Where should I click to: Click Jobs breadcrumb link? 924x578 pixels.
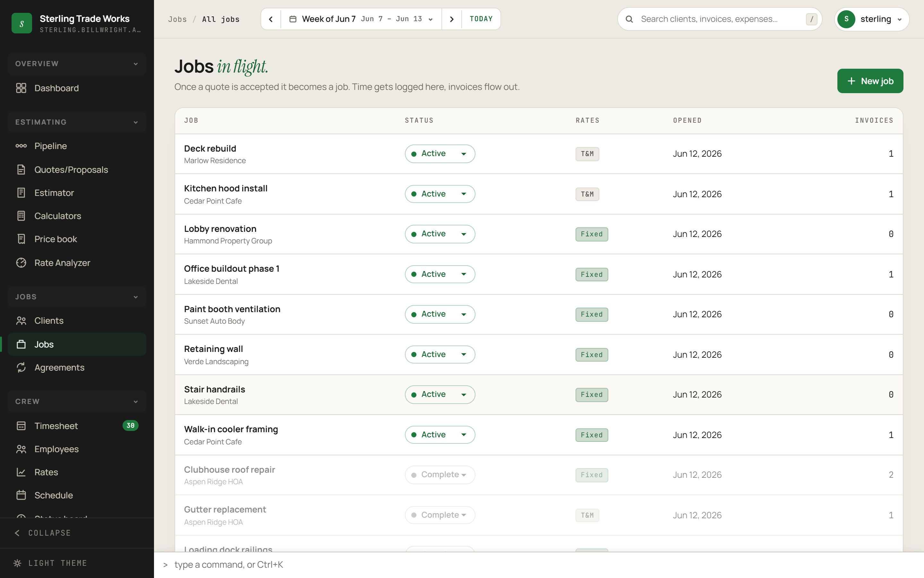point(177,19)
